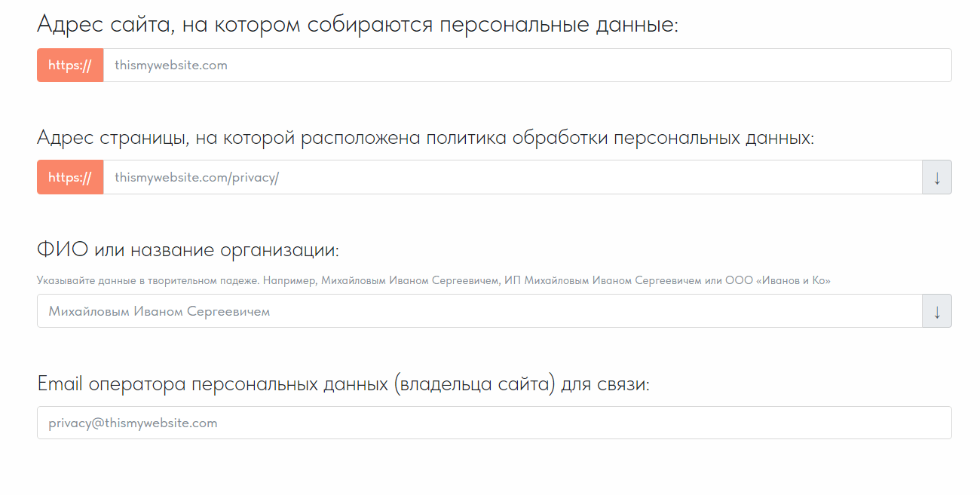Click 'Например, Михайловым Иваном Сергеевичем' in the hint

(x=381, y=280)
